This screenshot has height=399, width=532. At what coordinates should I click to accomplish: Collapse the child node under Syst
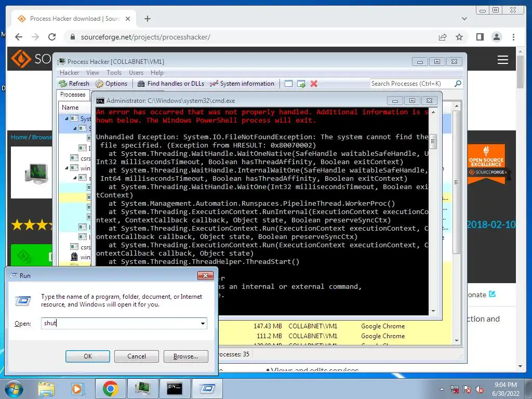[75, 128]
